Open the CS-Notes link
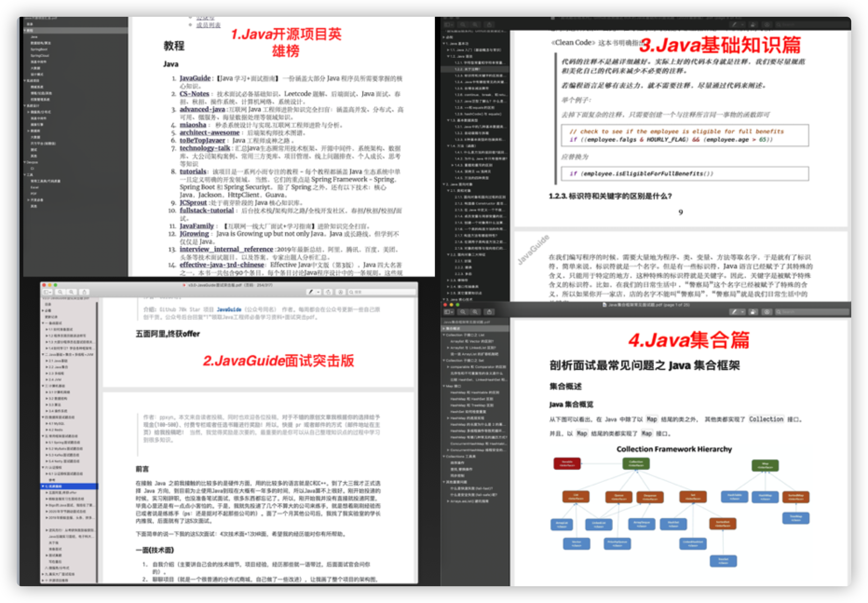 pyautogui.click(x=194, y=94)
